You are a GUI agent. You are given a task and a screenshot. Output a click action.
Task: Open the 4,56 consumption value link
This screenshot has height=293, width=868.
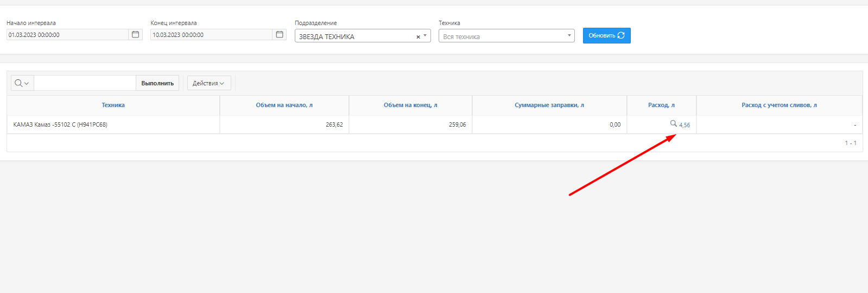tap(685, 125)
